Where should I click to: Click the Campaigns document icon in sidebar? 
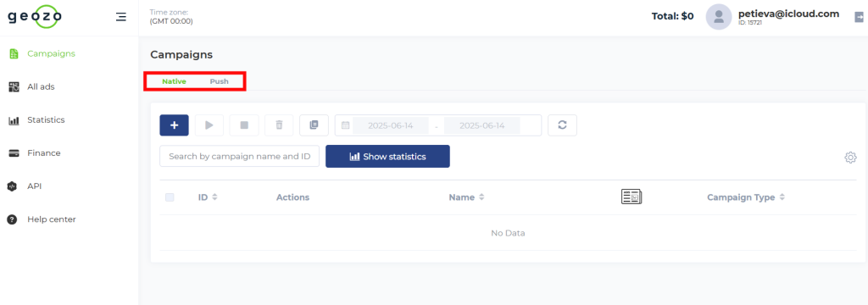click(x=14, y=53)
